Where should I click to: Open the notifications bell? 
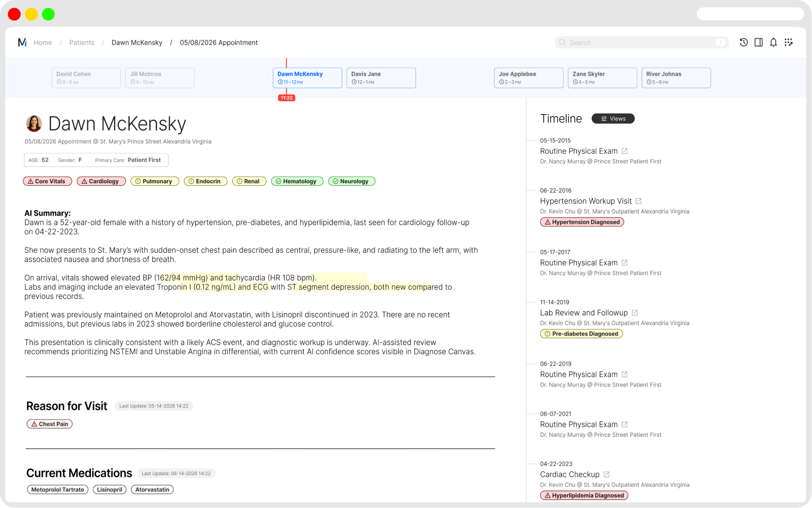(773, 42)
